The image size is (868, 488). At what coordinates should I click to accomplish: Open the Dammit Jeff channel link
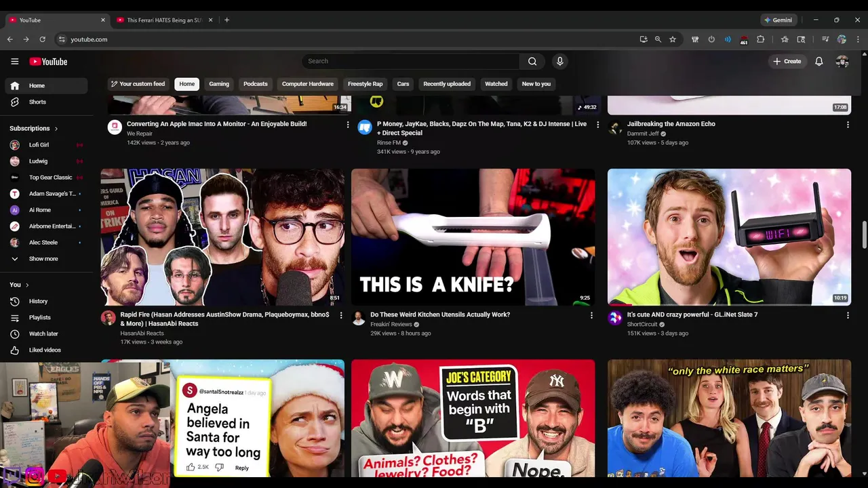pyautogui.click(x=643, y=134)
